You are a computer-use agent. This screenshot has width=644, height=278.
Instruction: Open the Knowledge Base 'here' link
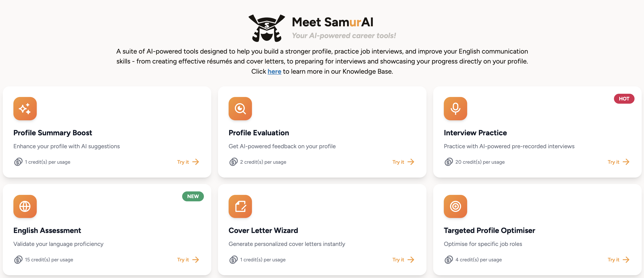274,71
